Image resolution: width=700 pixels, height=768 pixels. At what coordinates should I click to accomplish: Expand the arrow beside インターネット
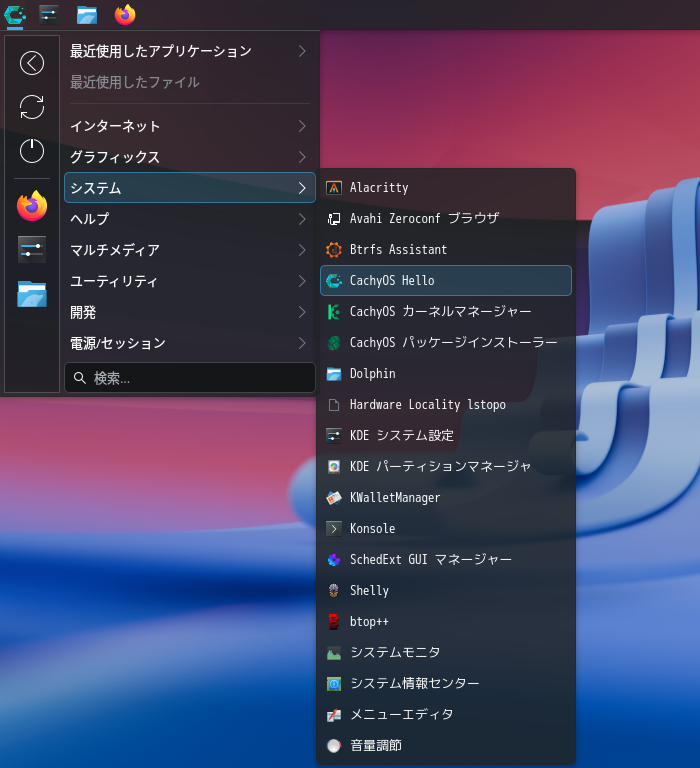(302, 126)
